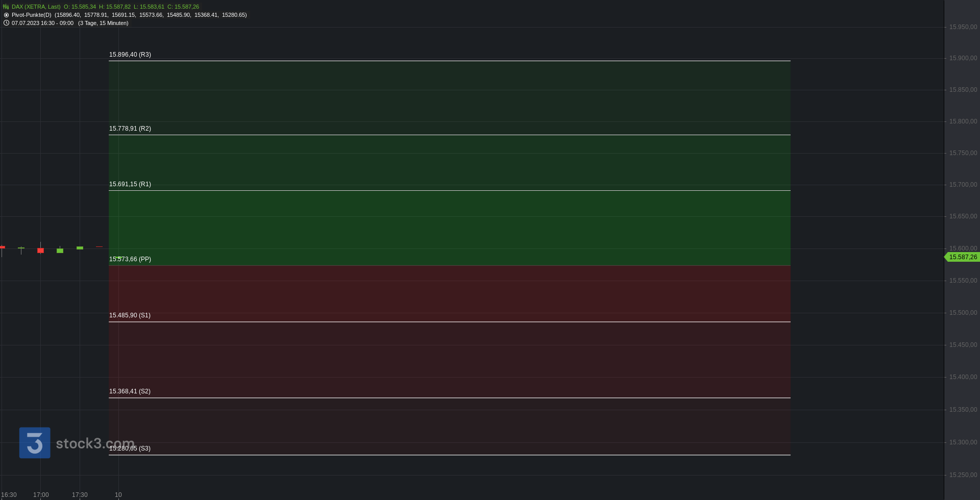This screenshot has width=980, height=500.
Task: Click the clock icon beside the date range
Action: click(6, 23)
